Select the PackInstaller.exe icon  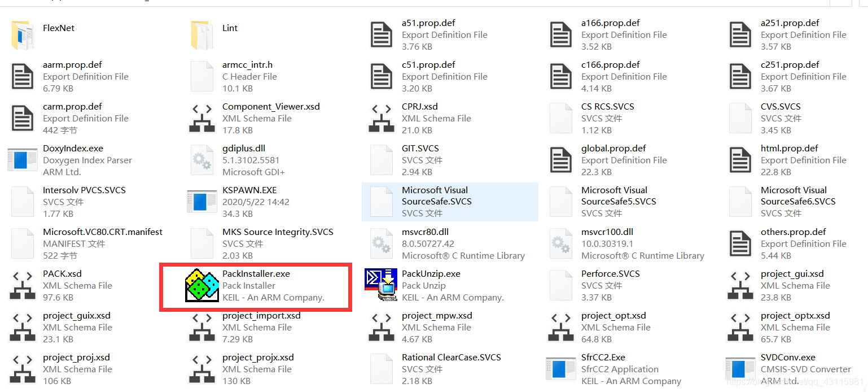(x=202, y=286)
